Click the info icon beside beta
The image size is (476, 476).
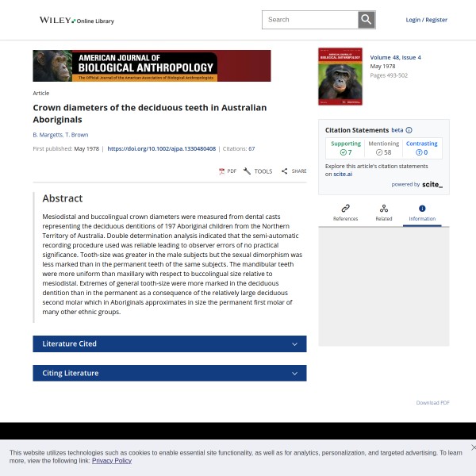(x=409, y=130)
